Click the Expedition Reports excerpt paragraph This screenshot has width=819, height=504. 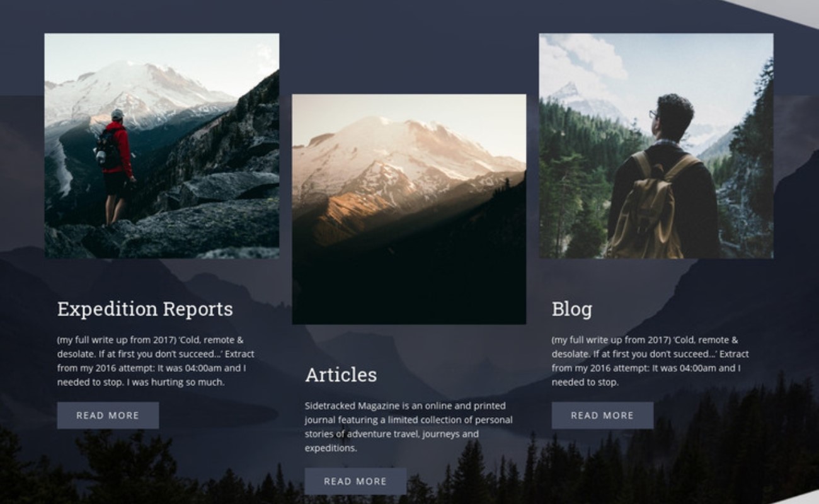156,361
